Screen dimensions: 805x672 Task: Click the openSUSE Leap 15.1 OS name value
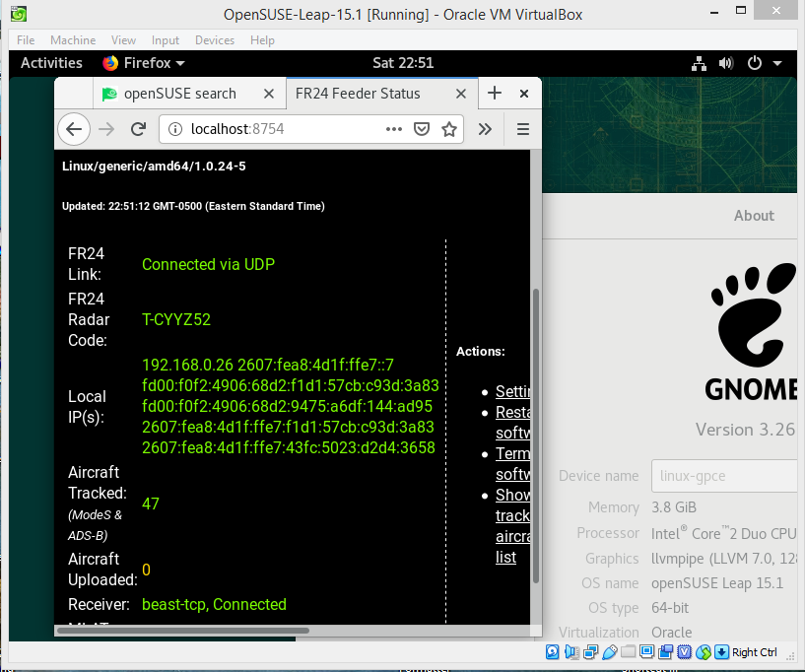coord(717,583)
